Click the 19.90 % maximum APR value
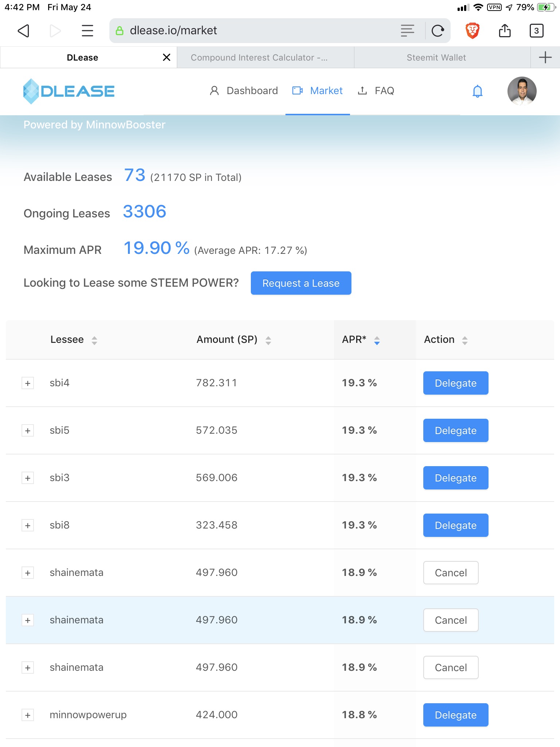 [156, 248]
